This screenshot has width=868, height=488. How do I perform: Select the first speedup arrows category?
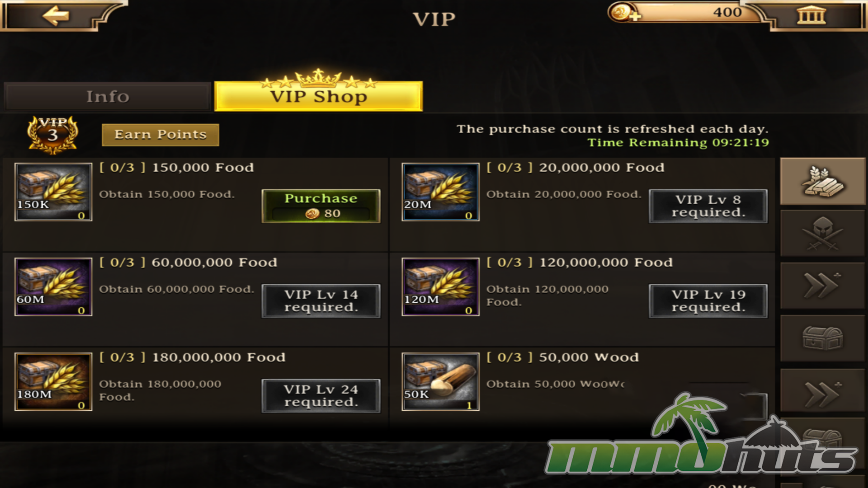[822, 285]
